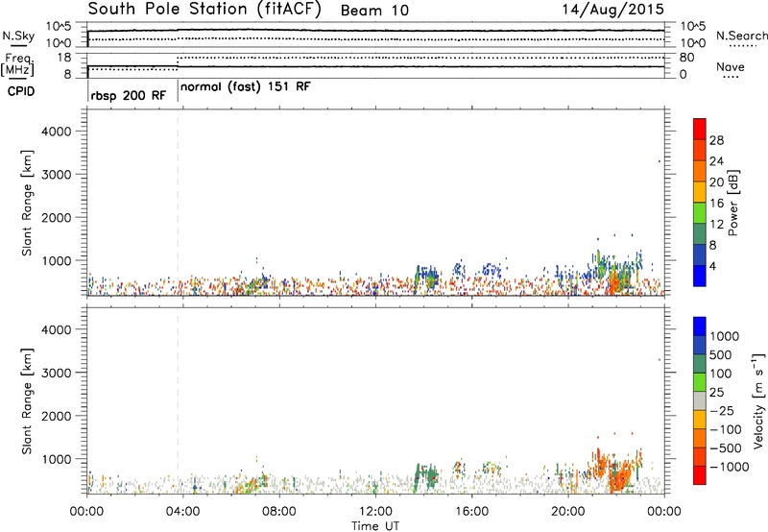Click the 'Power [dB]' color bar label
Screen dimensions: 768x532
point(732,203)
